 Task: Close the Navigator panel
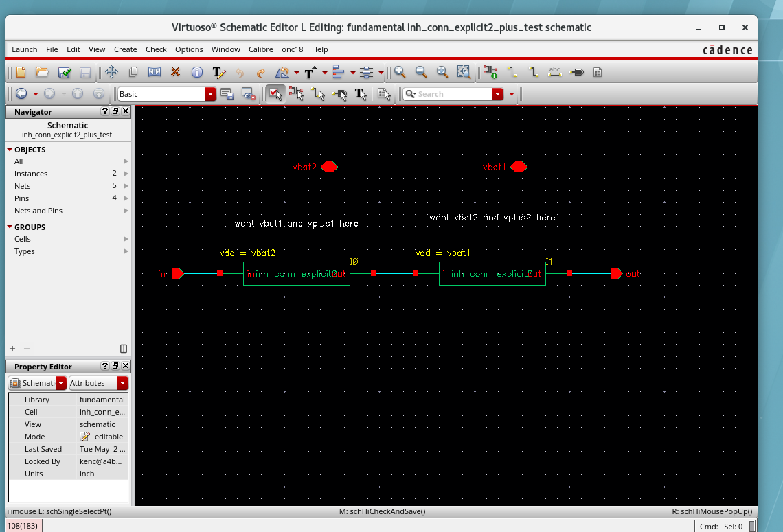click(126, 111)
